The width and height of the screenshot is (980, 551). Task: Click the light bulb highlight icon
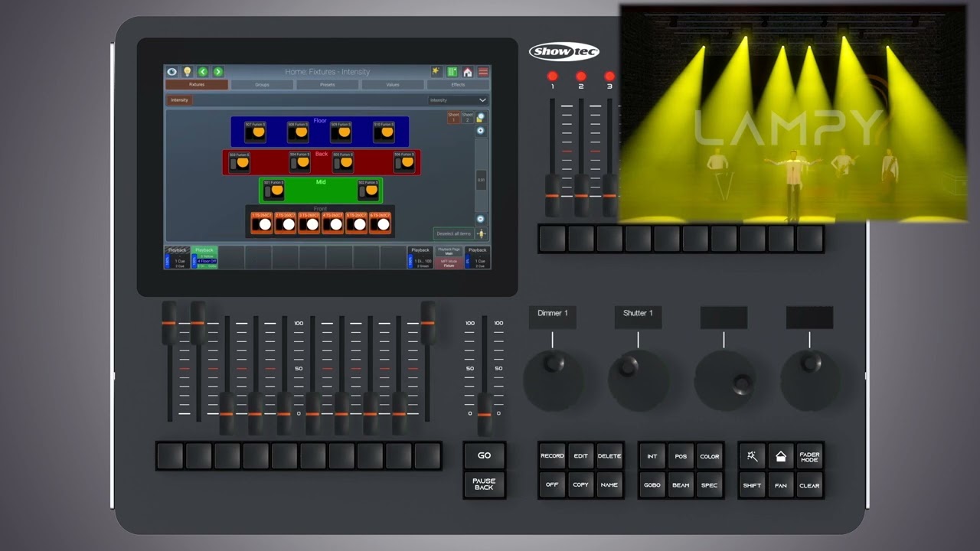pos(187,72)
